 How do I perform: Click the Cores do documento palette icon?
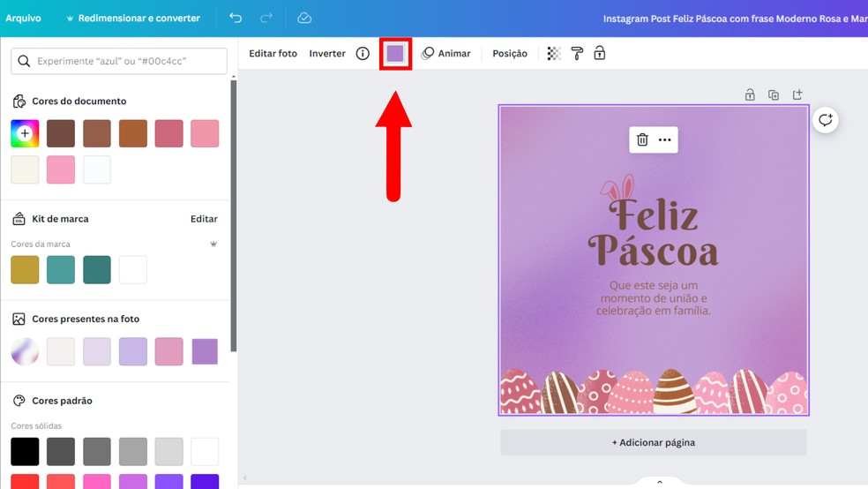click(19, 101)
